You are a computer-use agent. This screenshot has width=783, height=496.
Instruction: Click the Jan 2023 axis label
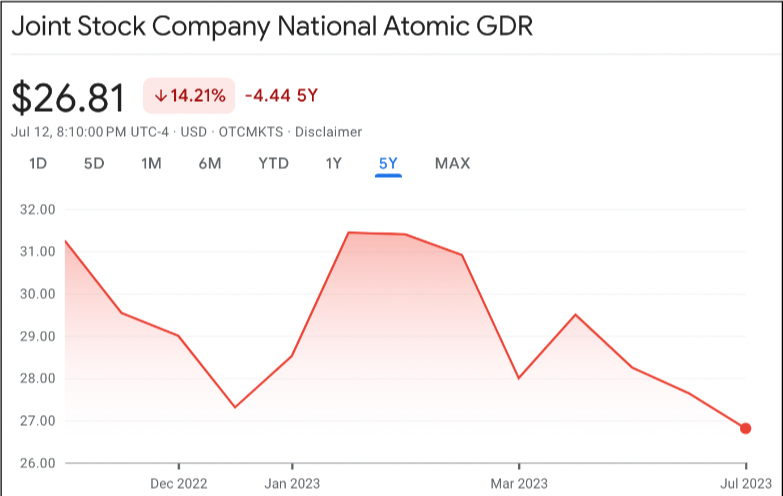pos(292,484)
